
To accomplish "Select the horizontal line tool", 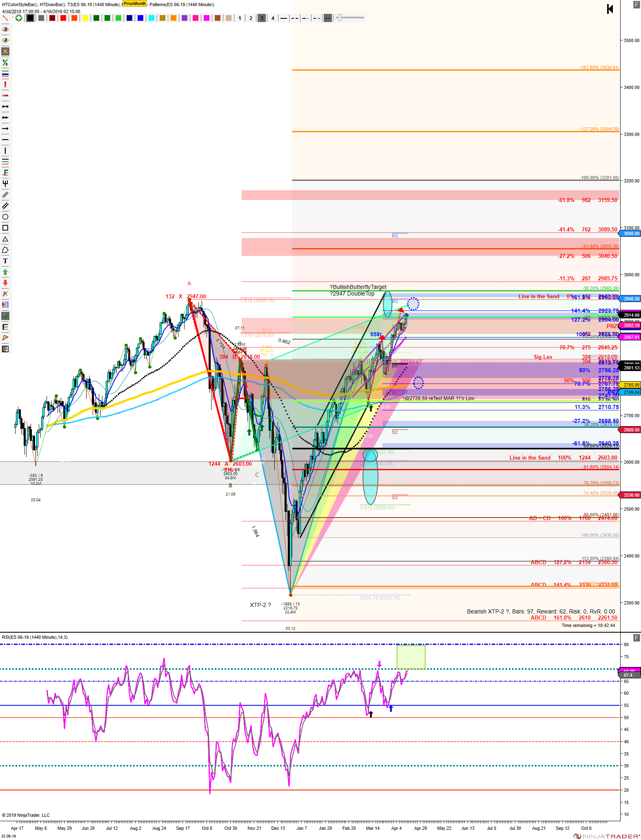I will pyautogui.click(x=5, y=140).
